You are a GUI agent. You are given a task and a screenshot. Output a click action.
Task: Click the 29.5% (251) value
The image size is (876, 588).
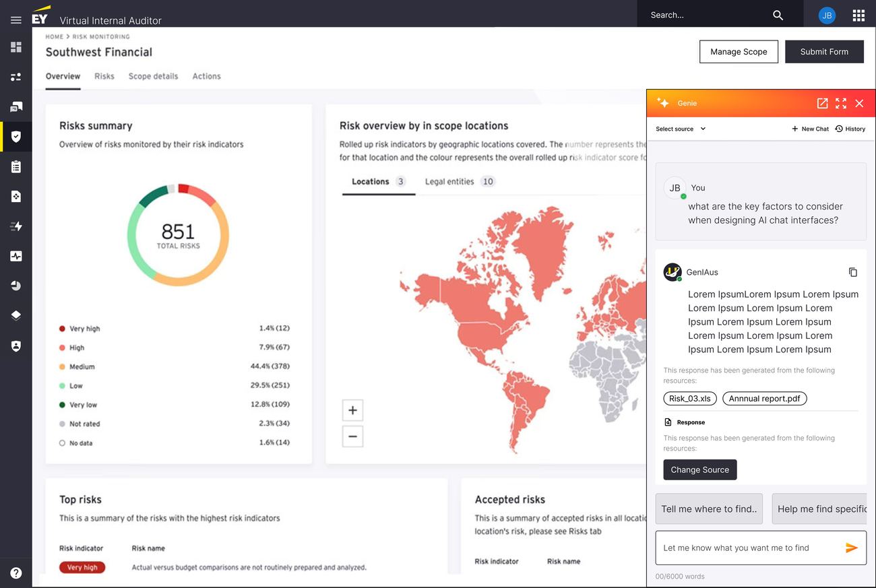(x=270, y=385)
